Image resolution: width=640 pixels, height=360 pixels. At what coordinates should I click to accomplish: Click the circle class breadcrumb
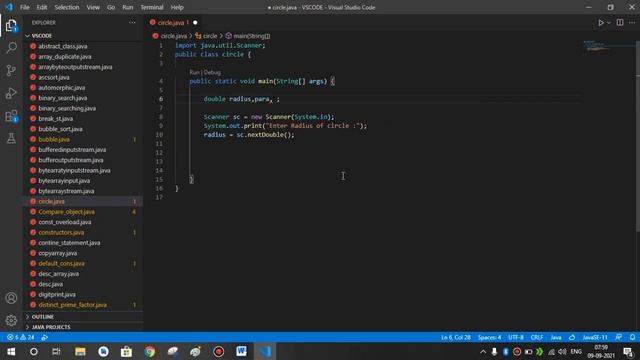pyautogui.click(x=210, y=36)
